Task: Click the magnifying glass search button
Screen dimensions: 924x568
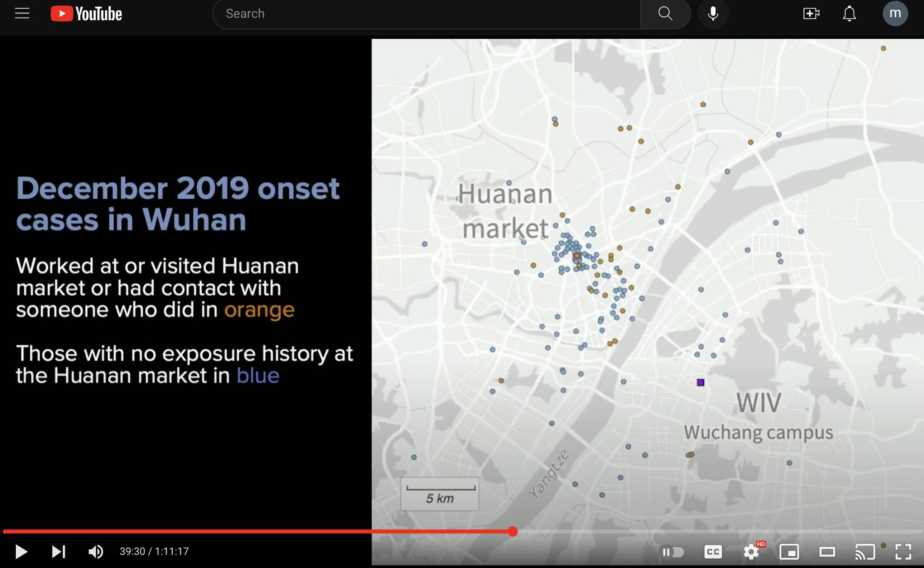Action: [665, 14]
